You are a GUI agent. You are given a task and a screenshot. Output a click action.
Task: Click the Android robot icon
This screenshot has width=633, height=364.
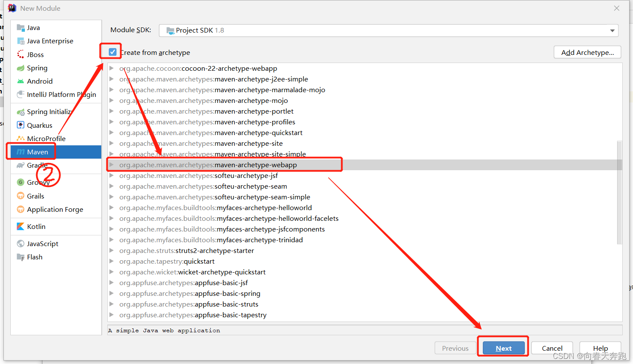(x=21, y=81)
